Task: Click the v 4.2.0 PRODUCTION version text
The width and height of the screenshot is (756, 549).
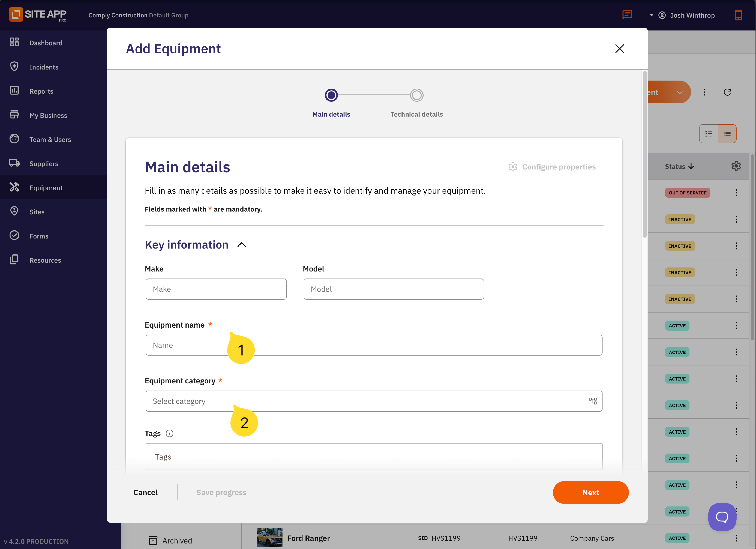Action: 36,541
